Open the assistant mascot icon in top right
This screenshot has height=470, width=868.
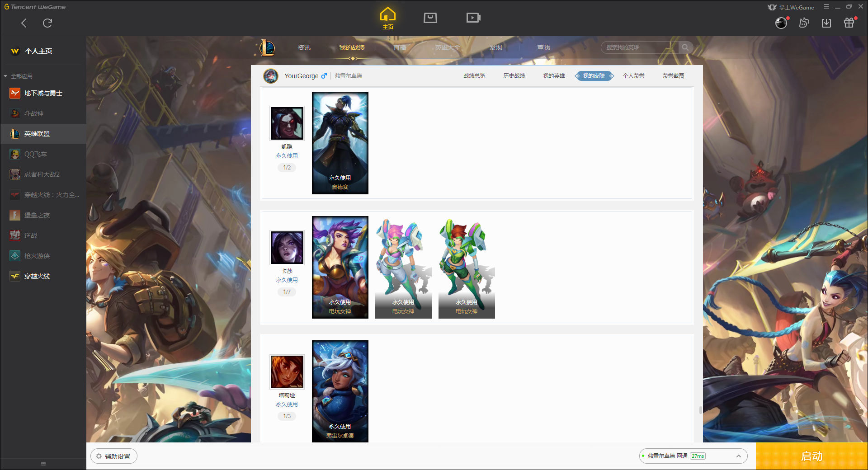pyautogui.click(x=804, y=23)
